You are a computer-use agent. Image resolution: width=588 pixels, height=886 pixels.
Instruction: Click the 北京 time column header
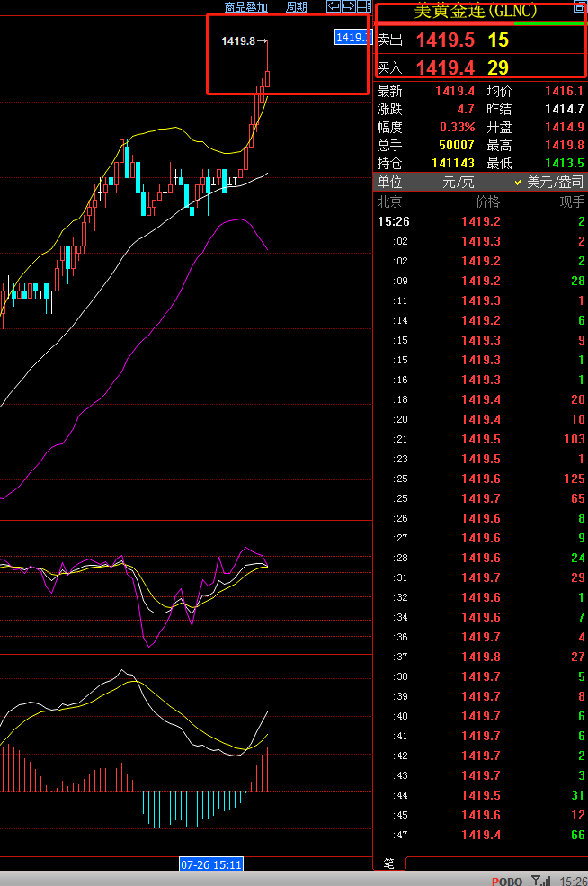click(389, 201)
